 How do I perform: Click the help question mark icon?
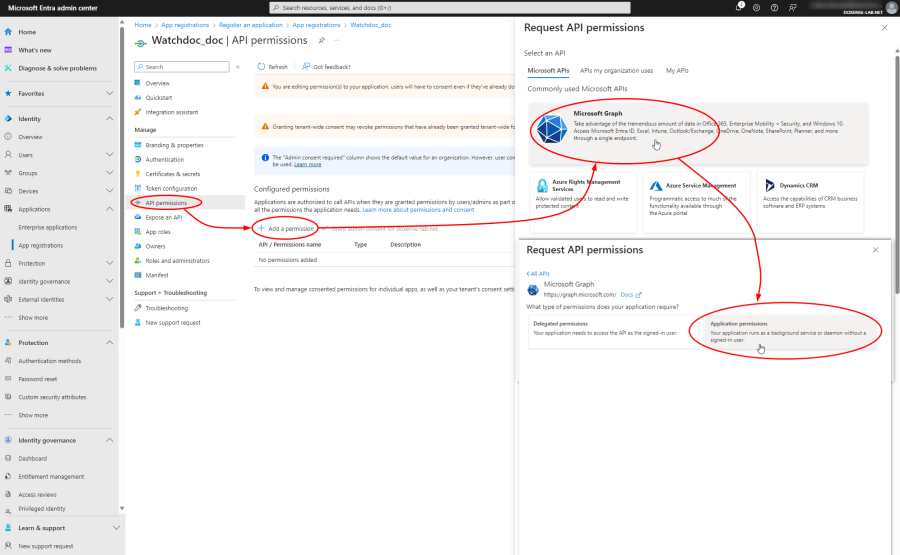(774, 7)
